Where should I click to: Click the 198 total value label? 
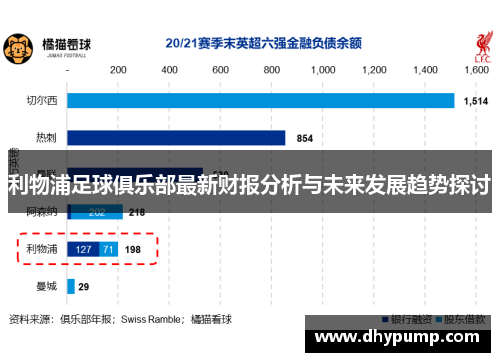click(x=133, y=250)
